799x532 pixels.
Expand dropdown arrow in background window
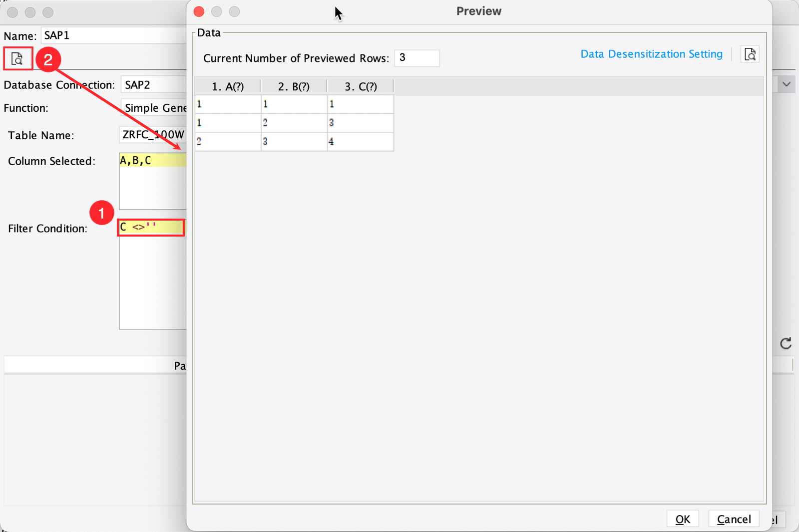tap(786, 84)
